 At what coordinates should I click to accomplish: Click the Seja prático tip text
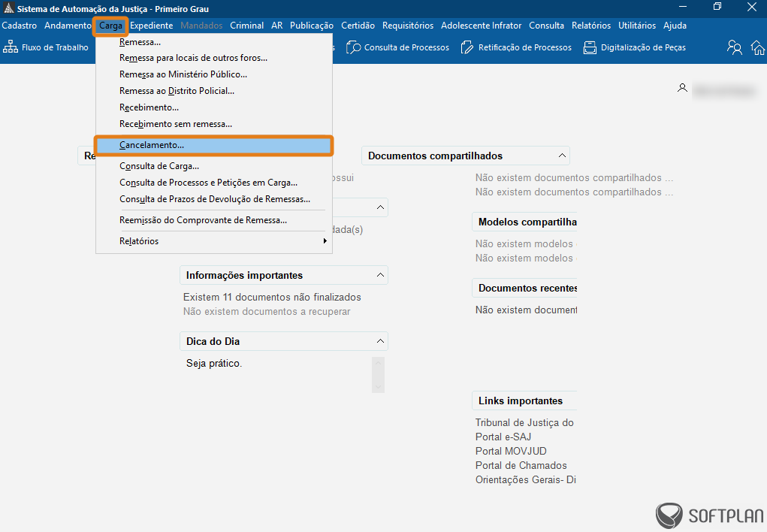click(214, 363)
